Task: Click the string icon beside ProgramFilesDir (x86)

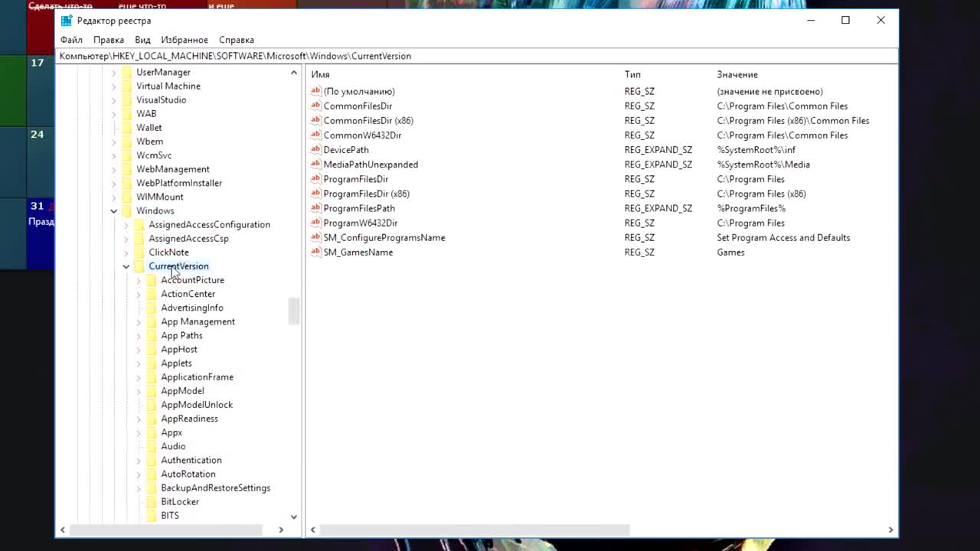Action: click(315, 194)
